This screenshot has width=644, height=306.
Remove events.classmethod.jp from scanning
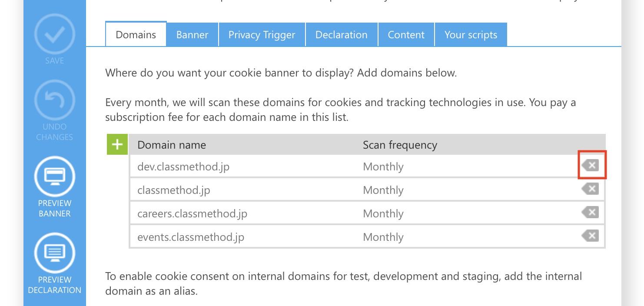coord(590,236)
